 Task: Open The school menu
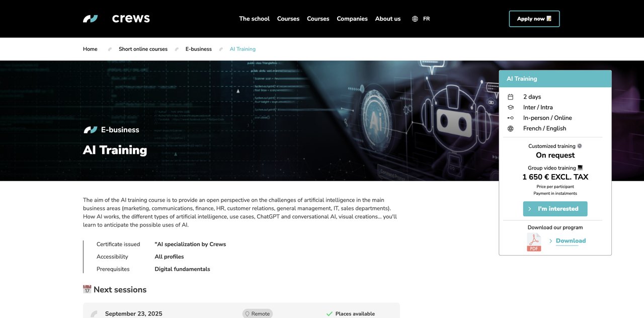pyautogui.click(x=254, y=19)
